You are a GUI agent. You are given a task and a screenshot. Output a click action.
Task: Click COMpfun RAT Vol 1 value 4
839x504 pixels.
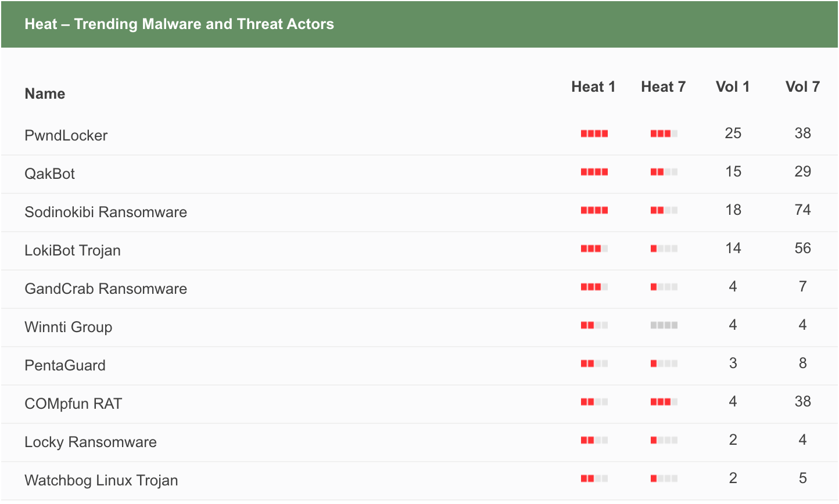[x=733, y=401]
